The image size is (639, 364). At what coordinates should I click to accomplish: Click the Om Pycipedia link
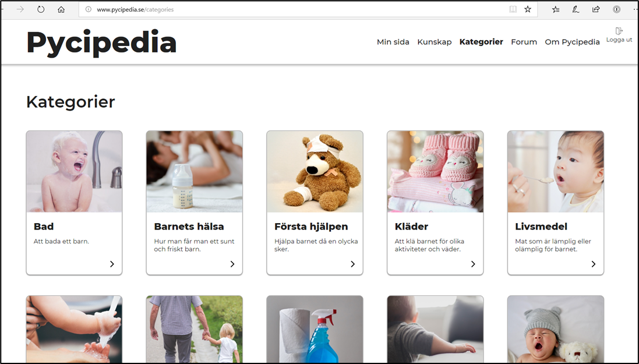click(572, 42)
